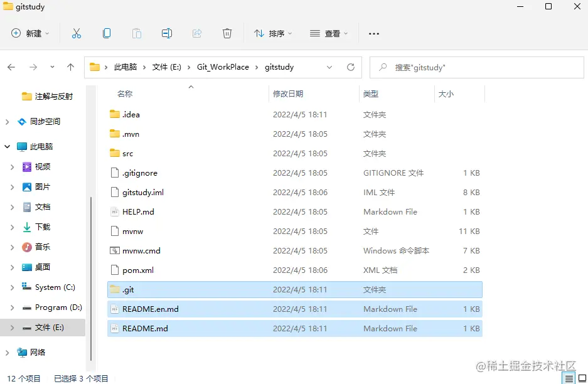588x384 pixels.
Task: Click the Copy icon in the toolbar
Action: coord(107,34)
